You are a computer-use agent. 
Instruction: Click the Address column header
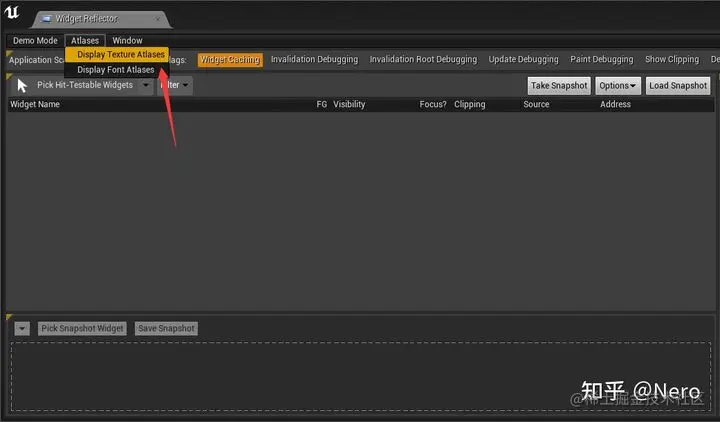click(x=615, y=104)
